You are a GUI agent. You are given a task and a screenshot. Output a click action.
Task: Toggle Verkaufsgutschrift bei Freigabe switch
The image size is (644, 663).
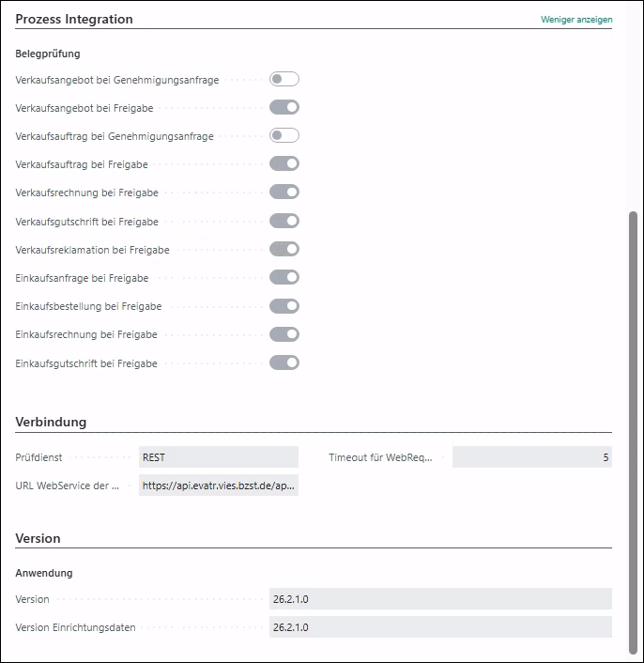pyautogui.click(x=284, y=222)
